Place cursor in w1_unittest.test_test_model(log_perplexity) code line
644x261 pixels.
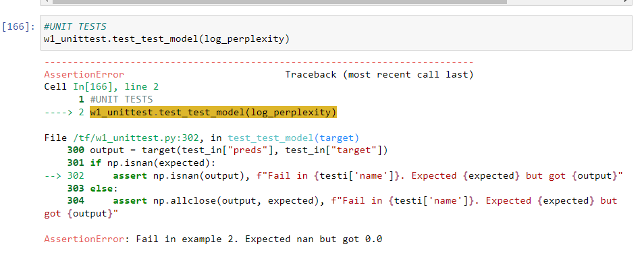click(x=167, y=39)
